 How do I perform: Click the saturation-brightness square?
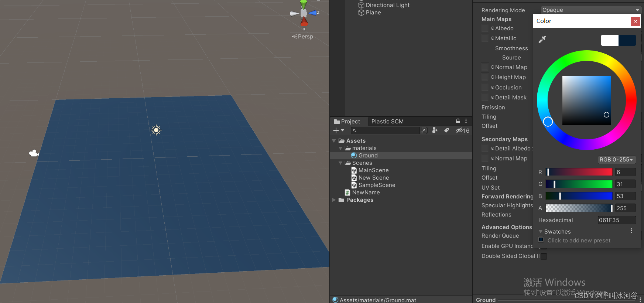587,100
